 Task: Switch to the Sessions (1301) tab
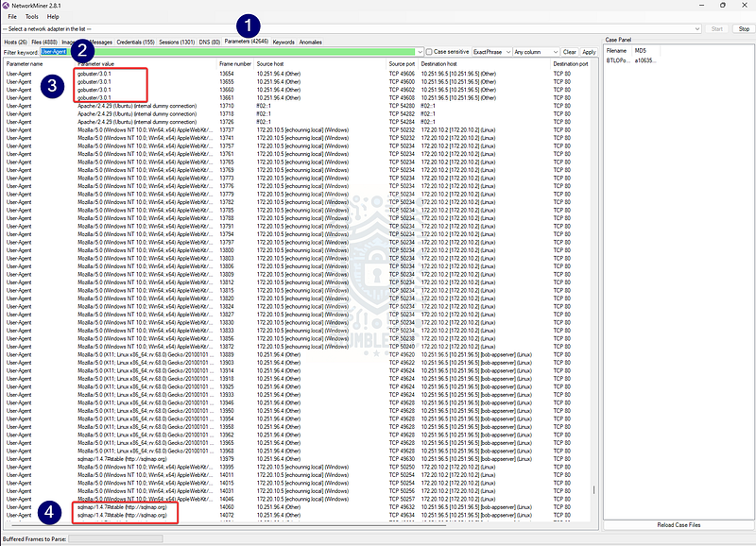point(177,43)
